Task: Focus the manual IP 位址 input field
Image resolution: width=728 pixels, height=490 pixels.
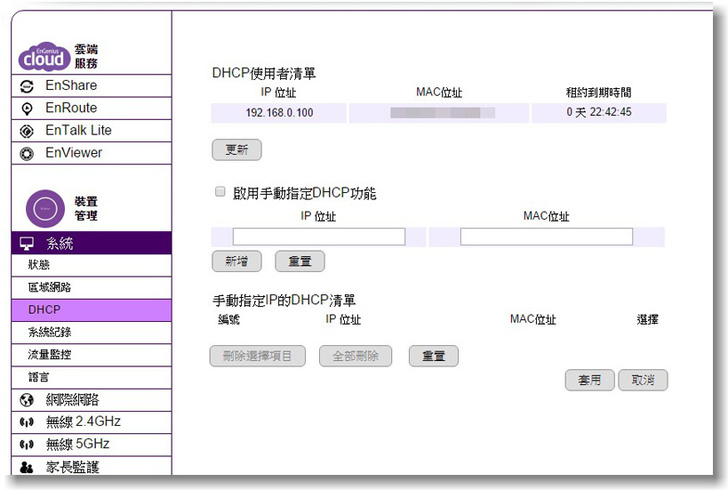Action: (x=318, y=237)
